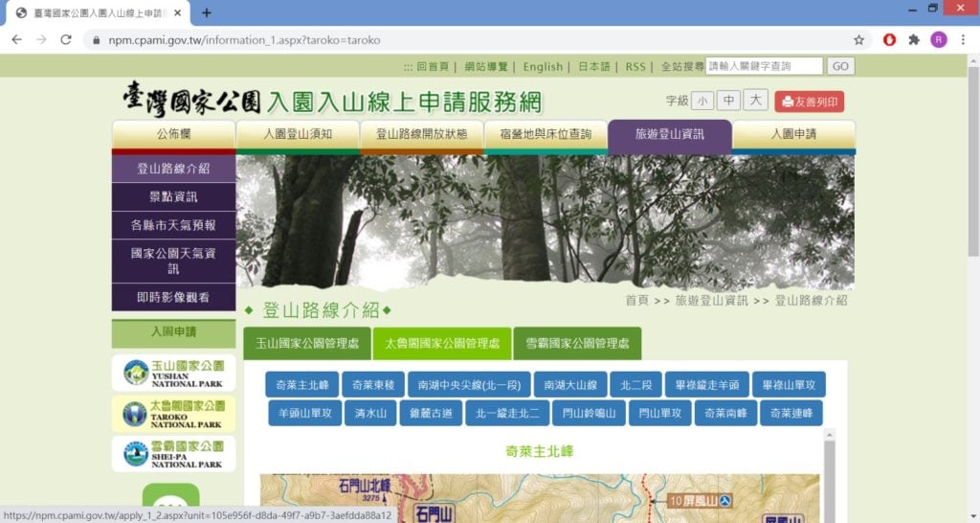
Task: Click the red 友善列印 print button
Action: pos(810,102)
